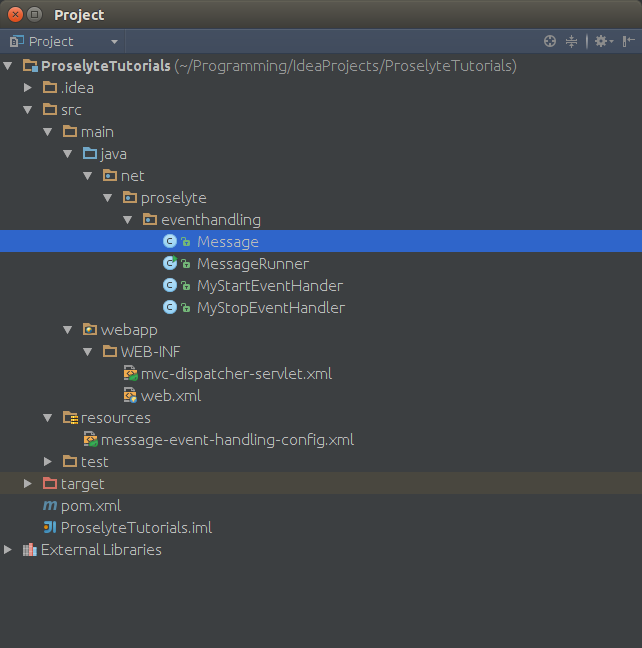Open the gear settings menu in the Project panel
This screenshot has height=648, width=642.
tap(601, 41)
